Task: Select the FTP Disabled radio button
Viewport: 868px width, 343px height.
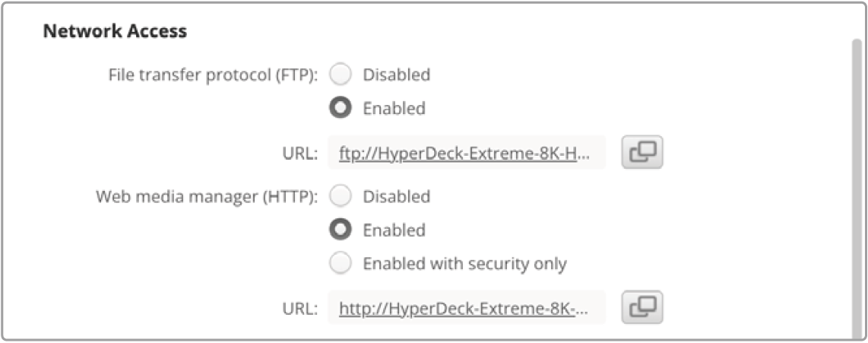Action: click(x=340, y=75)
